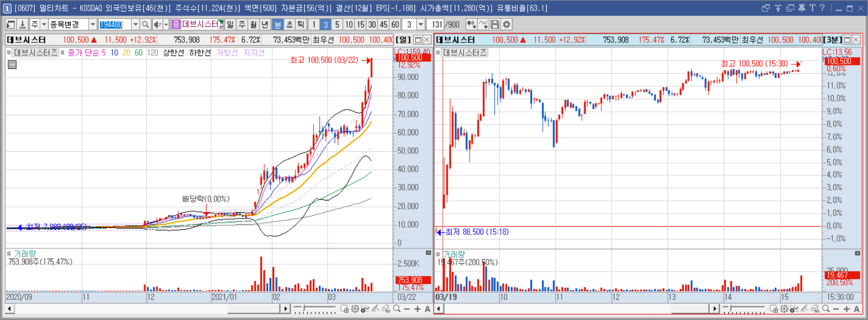Click the add line indicator icon in toolbar
Viewport: 868px width, 320px height.
pyautogui.click(x=483, y=24)
